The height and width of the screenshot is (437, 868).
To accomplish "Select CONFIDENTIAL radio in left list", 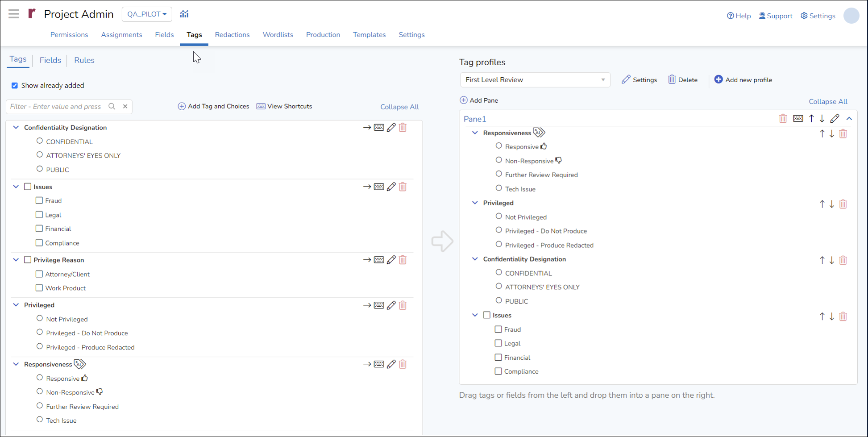I will click(x=40, y=141).
